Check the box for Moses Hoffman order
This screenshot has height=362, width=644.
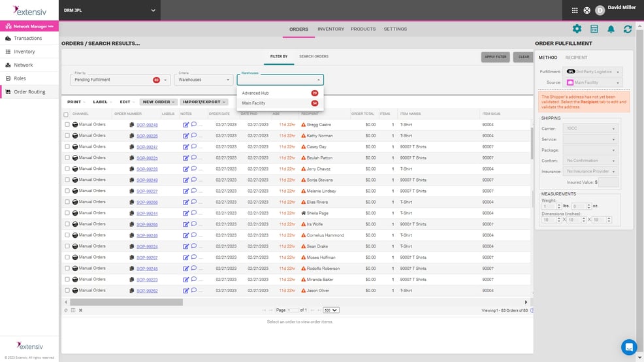(x=67, y=257)
